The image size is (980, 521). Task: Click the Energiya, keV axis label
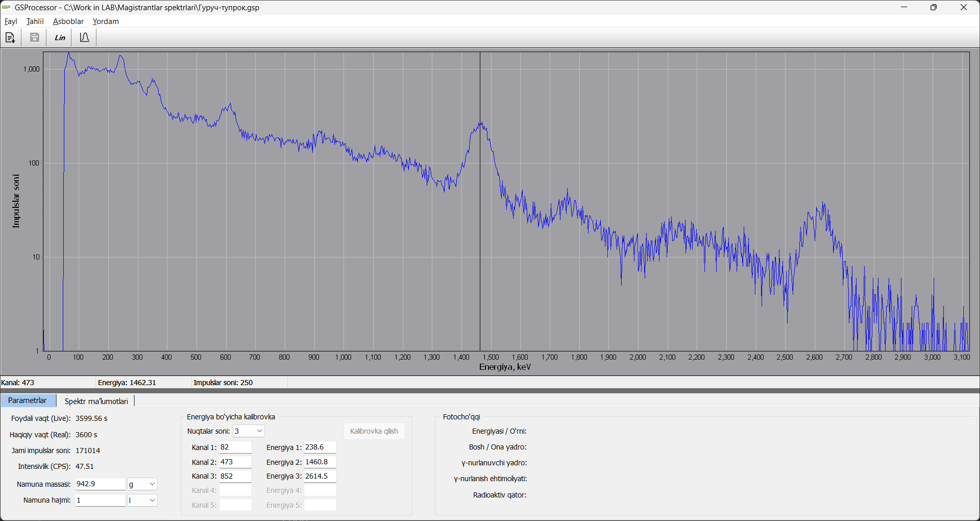[x=505, y=367]
